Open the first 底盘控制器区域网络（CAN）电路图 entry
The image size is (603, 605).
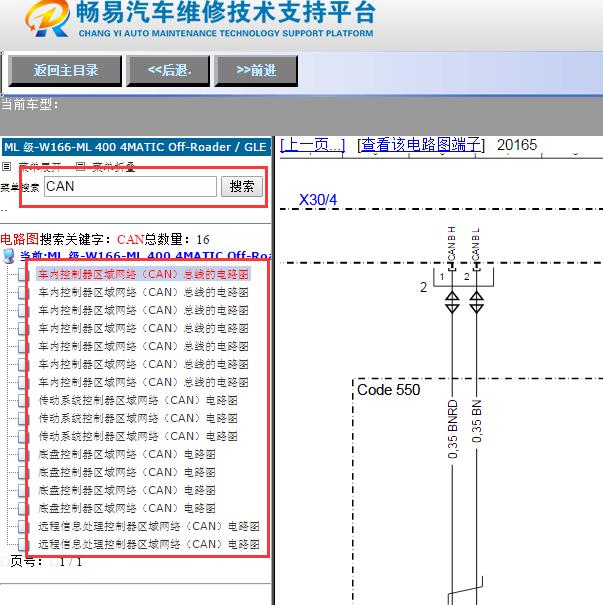coord(127,455)
